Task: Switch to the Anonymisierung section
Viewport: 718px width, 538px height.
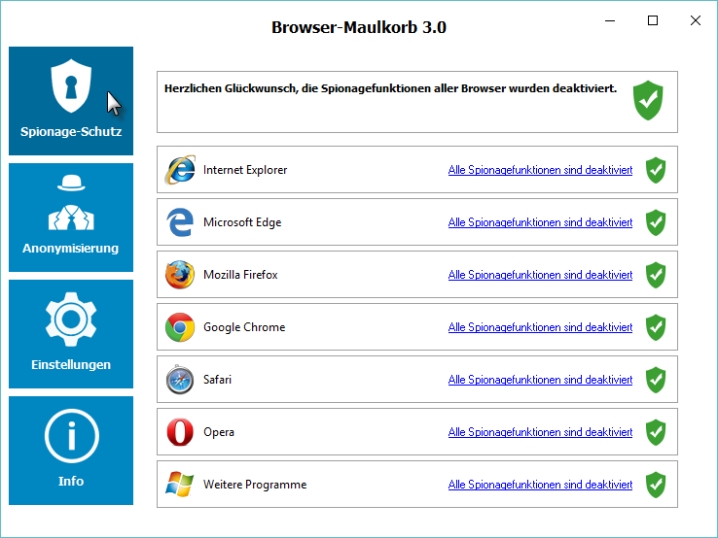Action: [x=71, y=217]
